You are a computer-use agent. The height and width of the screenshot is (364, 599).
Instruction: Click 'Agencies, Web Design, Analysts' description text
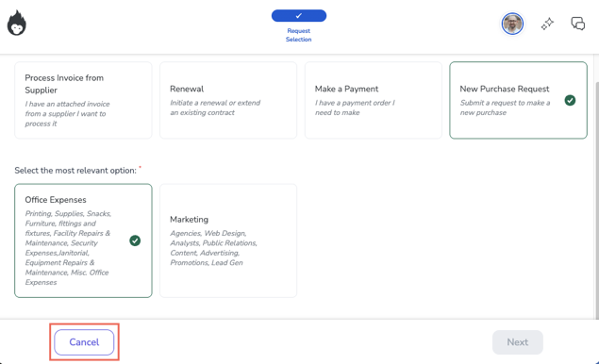point(213,248)
